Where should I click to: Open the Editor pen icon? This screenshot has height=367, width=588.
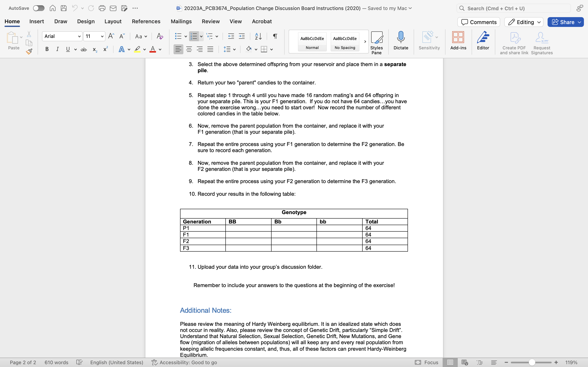[x=483, y=41]
